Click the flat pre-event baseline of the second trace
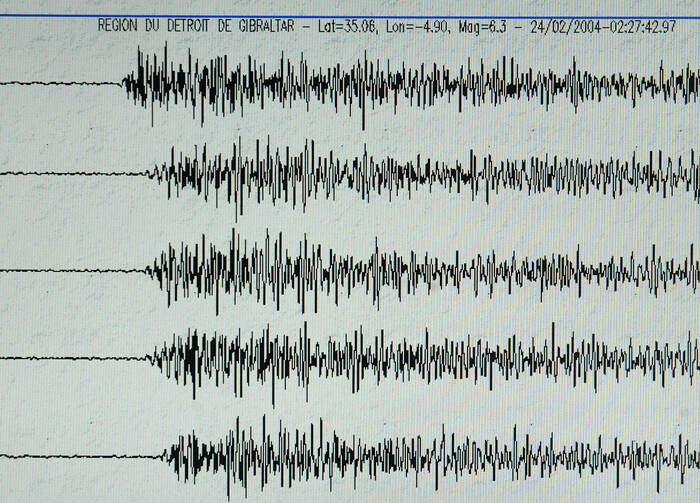The image size is (700, 503). tap(70, 174)
